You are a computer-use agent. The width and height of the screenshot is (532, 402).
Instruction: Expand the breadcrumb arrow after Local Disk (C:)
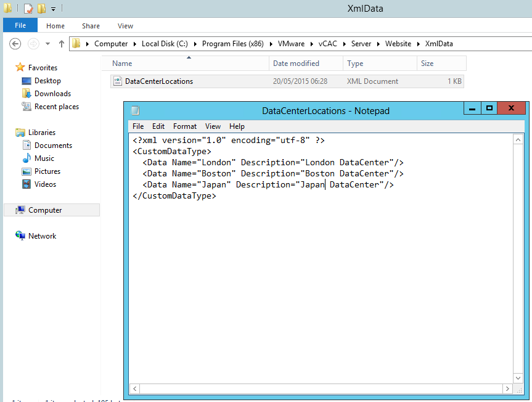click(195, 44)
